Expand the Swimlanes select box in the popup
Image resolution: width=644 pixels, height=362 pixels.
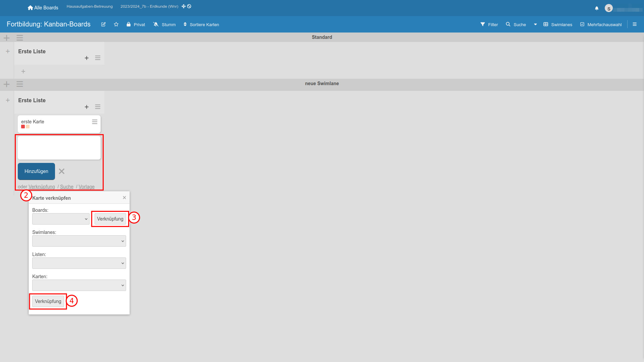pyautogui.click(x=79, y=241)
